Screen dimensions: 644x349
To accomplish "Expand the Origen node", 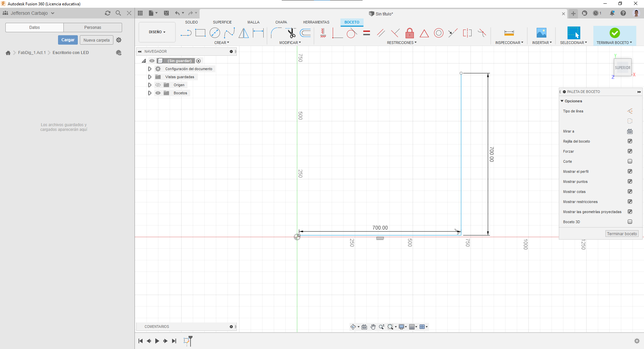I will tap(150, 85).
